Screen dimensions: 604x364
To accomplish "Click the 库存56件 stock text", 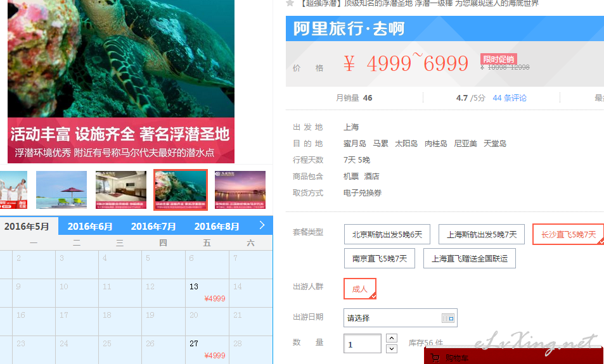I will (x=426, y=342).
